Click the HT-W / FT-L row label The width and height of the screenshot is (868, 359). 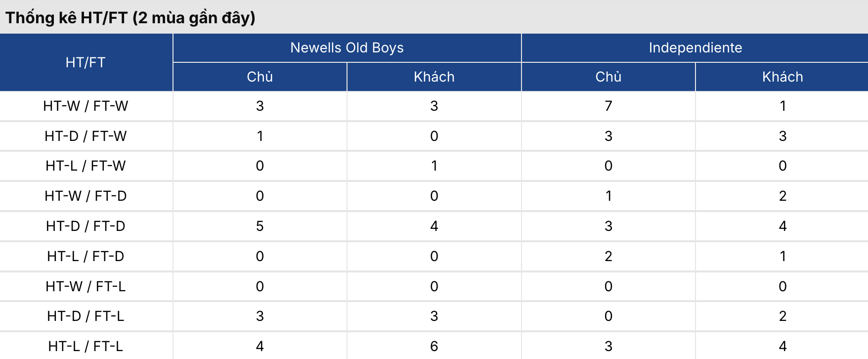click(x=86, y=286)
